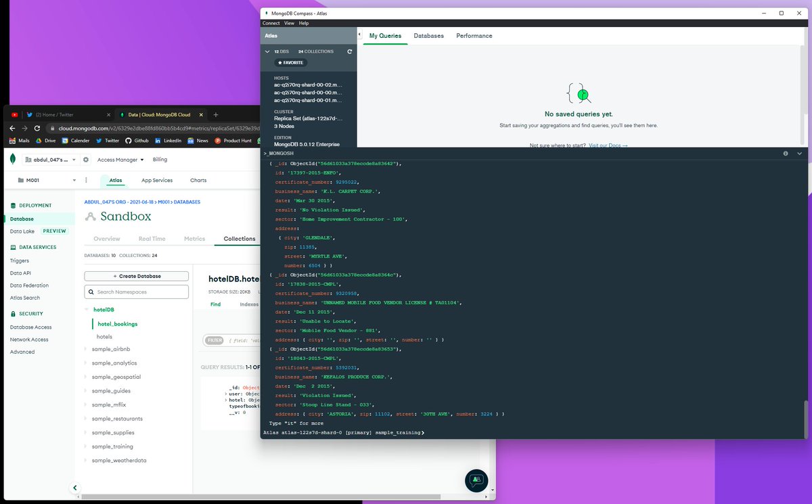The height and width of the screenshot is (504, 812).
Task: Click the refresh databases icon in Compass sidebar
Action: tap(349, 51)
